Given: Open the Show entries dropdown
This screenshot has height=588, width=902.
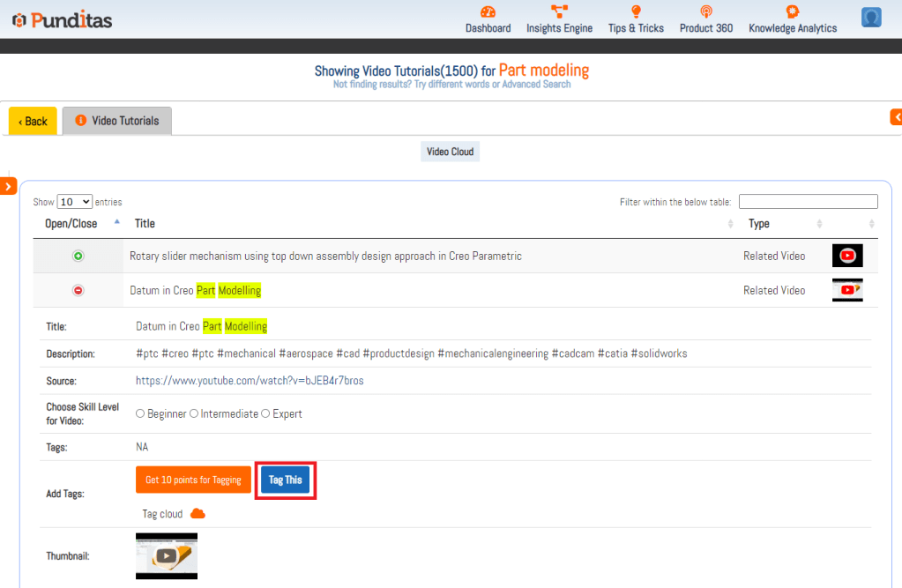Looking at the screenshot, I should coord(75,202).
